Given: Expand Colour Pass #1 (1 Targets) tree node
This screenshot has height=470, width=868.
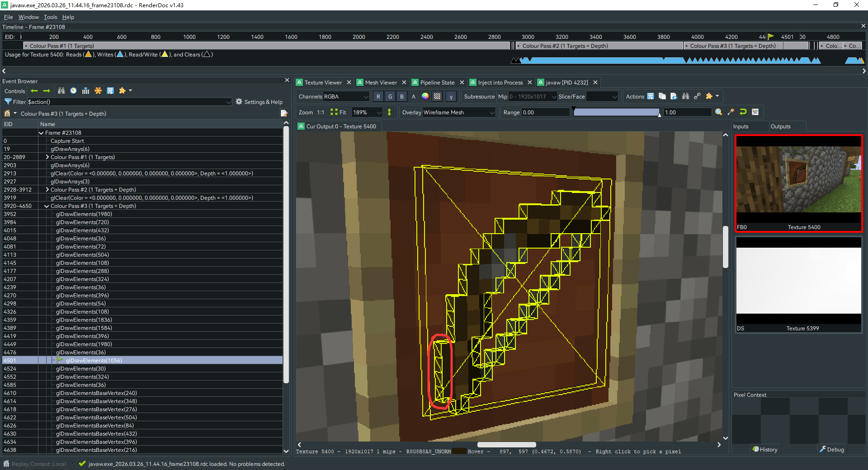Looking at the screenshot, I should tap(47, 157).
